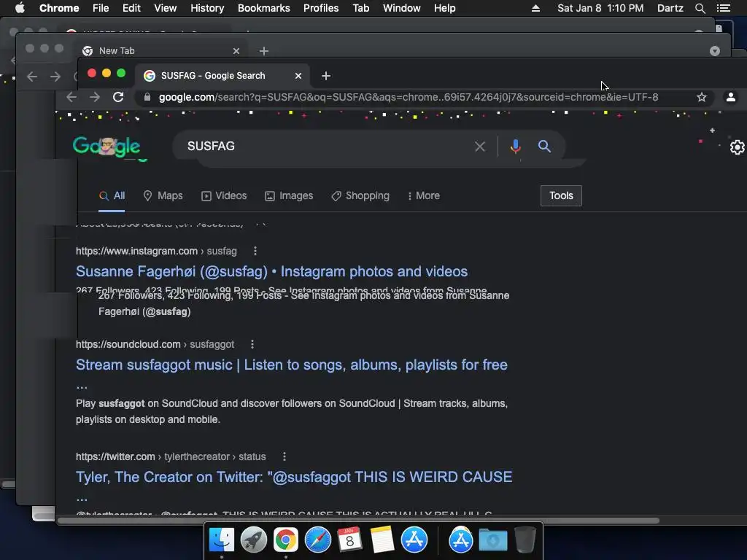This screenshot has height=560, width=747.
Task: Reload the SUSFAG Google Search page
Action: click(x=118, y=97)
